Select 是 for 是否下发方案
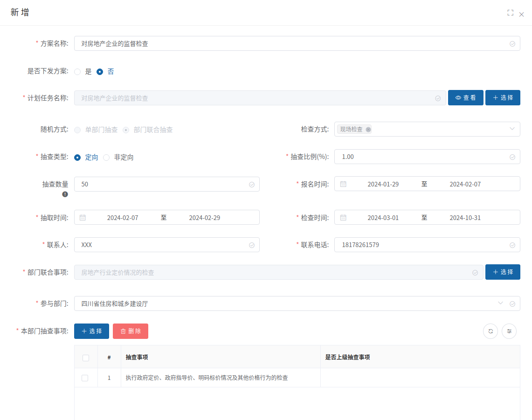This screenshot has width=532, height=420. pyautogui.click(x=78, y=72)
